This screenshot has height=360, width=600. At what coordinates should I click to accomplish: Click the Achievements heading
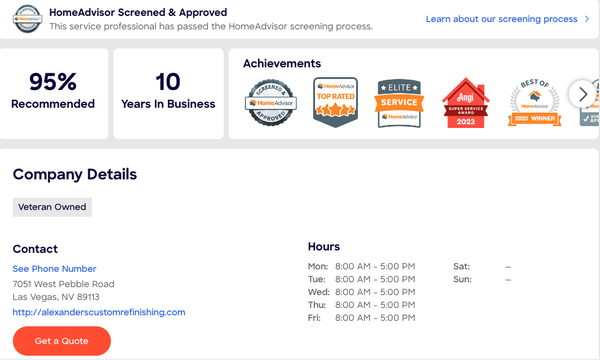282,64
